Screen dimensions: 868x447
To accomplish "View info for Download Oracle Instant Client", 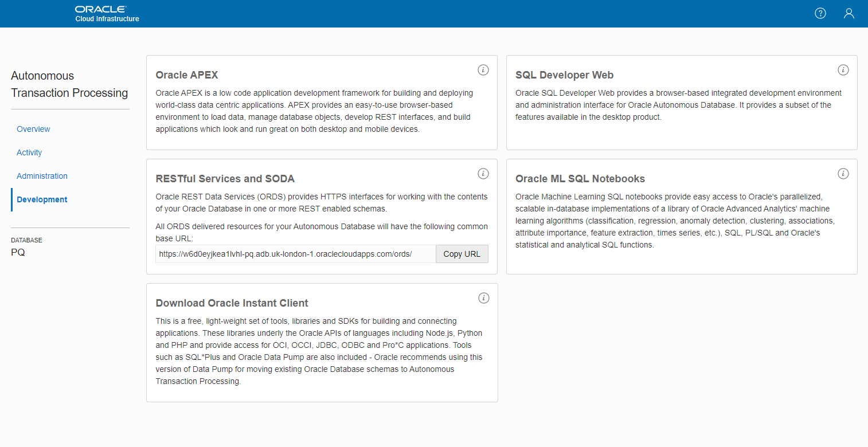I will [483, 297].
